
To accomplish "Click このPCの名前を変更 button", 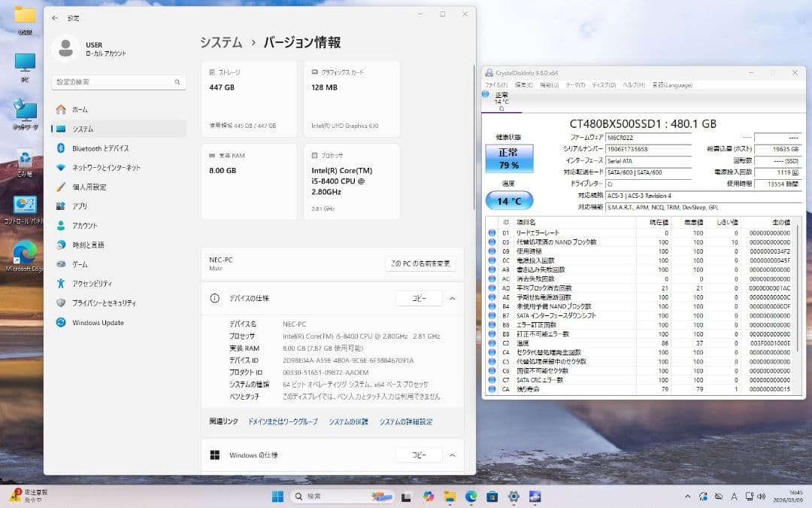I will (420, 263).
